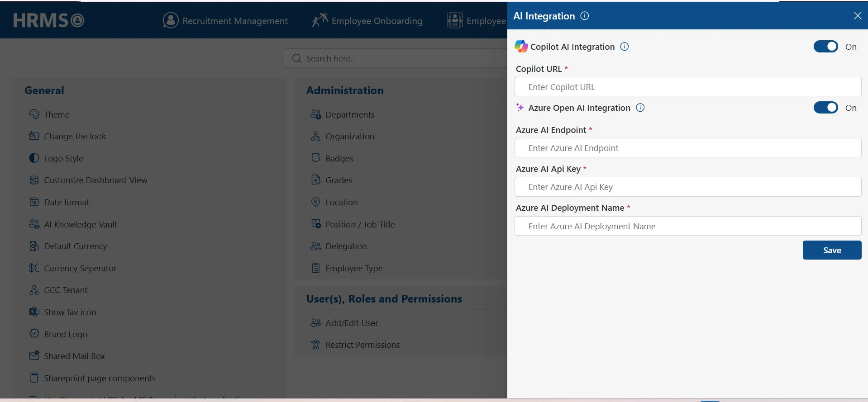
Task: Click the Shared Mail Box icon
Action: [34, 355]
